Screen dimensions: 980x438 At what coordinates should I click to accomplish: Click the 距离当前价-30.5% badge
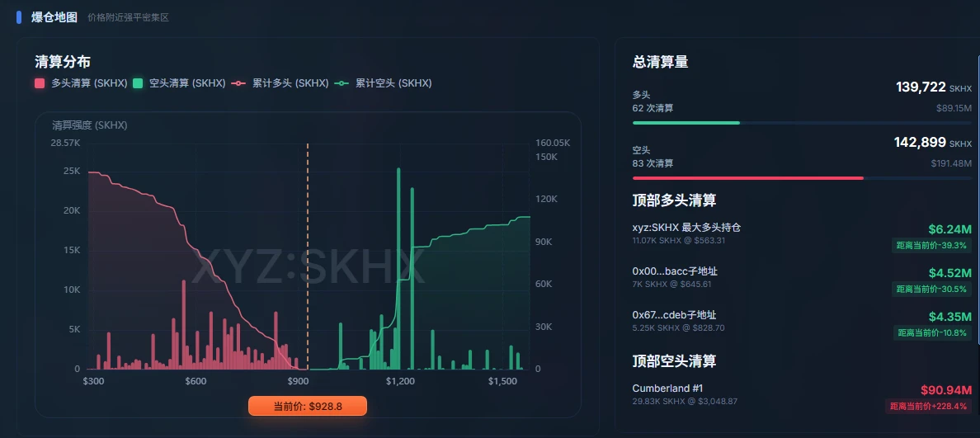pyautogui.click(x=932, y=290)
